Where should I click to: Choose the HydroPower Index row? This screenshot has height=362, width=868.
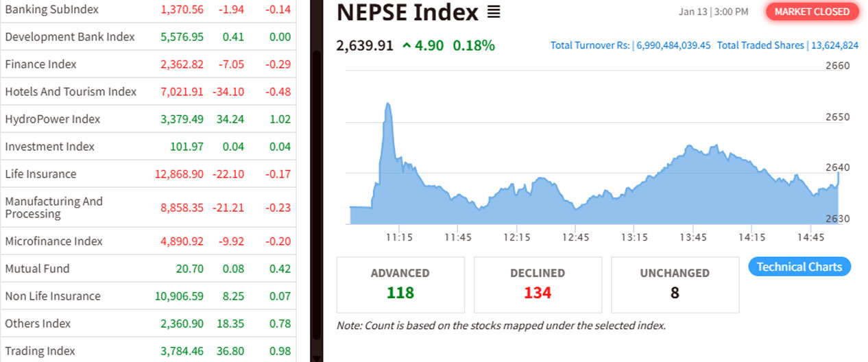(53, 119)
